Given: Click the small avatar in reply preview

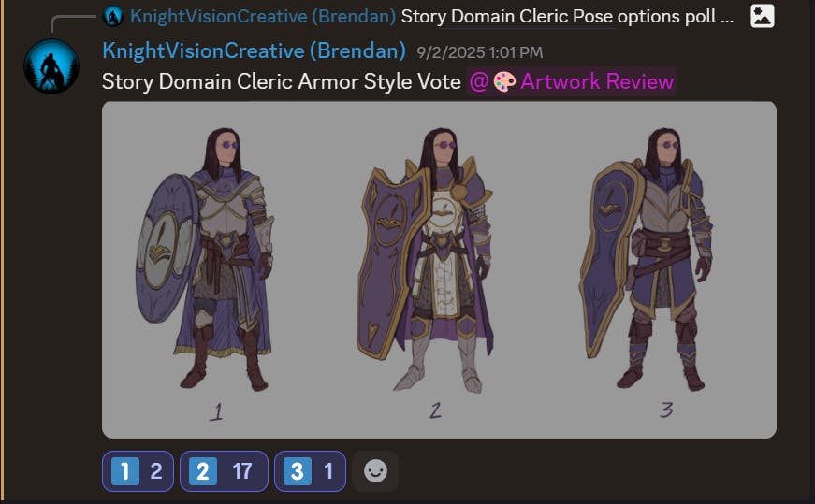Looking at the screenshot, I should [x=113, y=17].
